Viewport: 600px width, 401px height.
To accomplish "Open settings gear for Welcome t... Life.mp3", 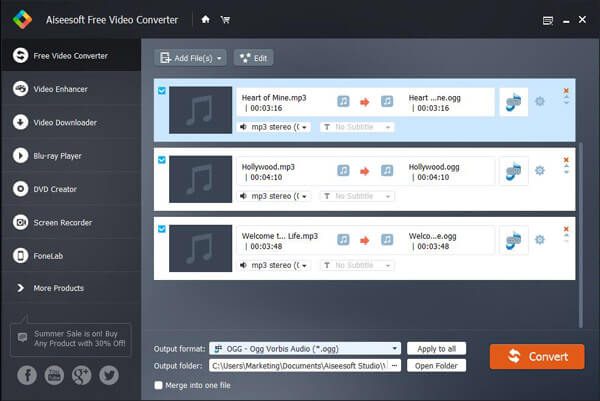I will pyautogui.click(x=540, y=240).
